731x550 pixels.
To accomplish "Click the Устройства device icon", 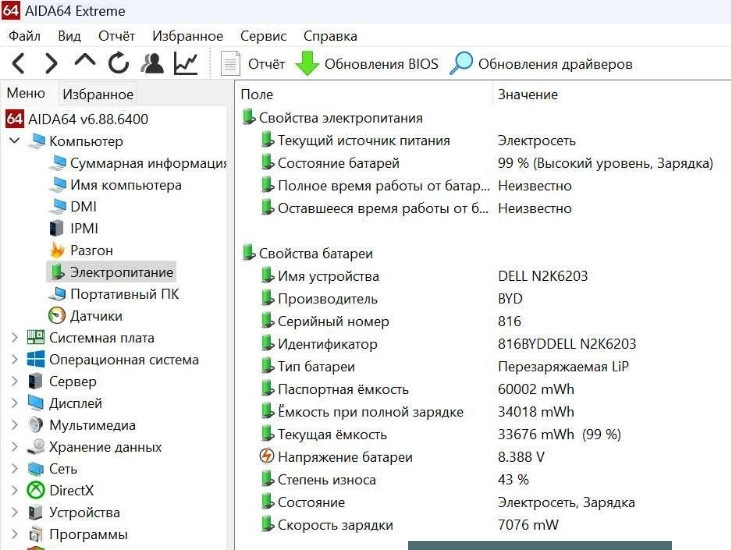I will [x=36, y=512].
